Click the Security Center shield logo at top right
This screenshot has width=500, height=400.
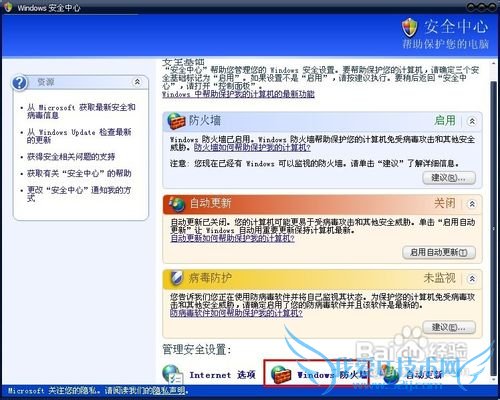pos(410,28)
